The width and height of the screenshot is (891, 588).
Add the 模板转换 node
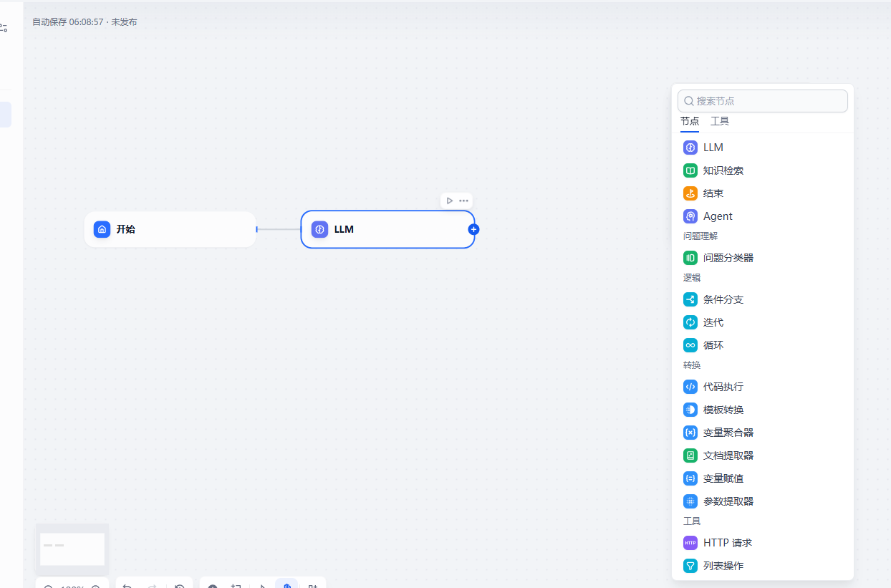click(762, 410)
